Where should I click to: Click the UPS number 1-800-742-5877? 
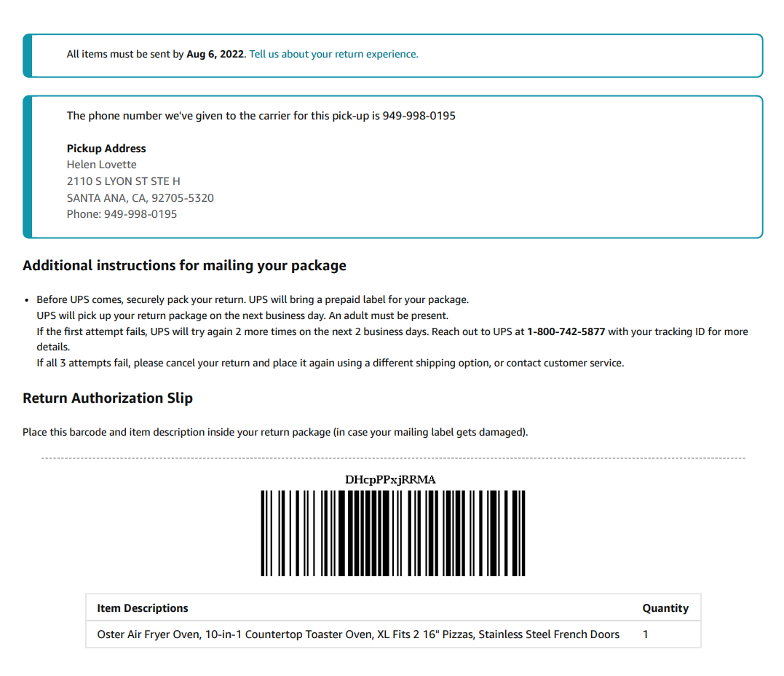coord(566,331)
